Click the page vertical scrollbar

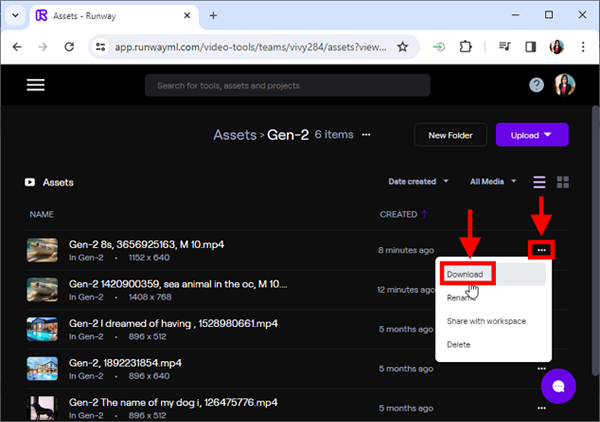pos(595,241)
